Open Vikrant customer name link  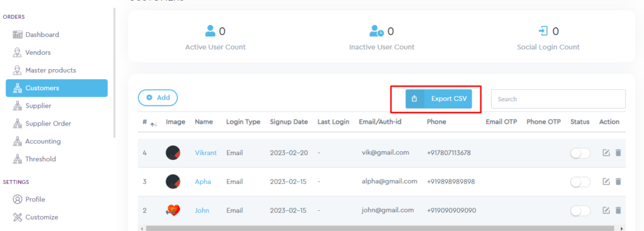[206, 153]
